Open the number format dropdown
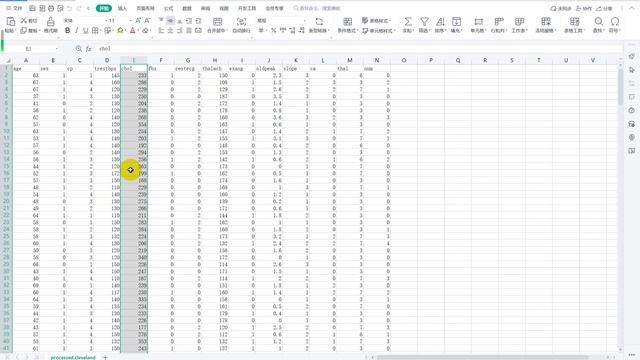This screenshot has height=360, width=640. click(304, 20)
